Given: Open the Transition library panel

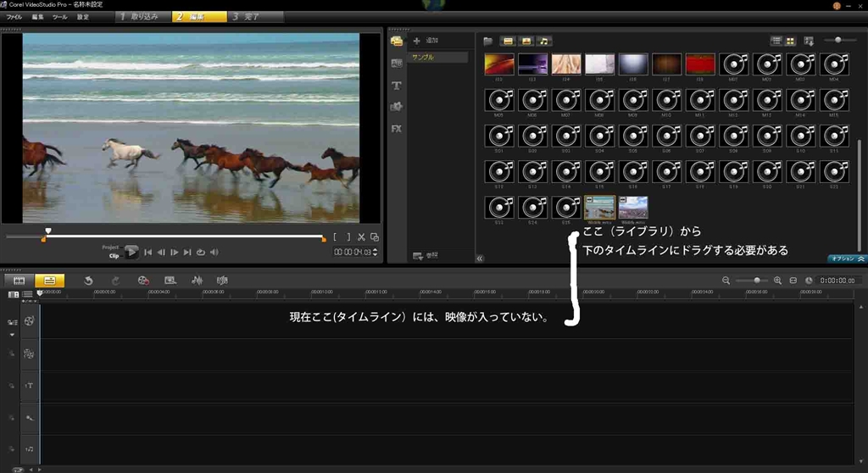Looking at the screenshot, I should pos(396,64).
